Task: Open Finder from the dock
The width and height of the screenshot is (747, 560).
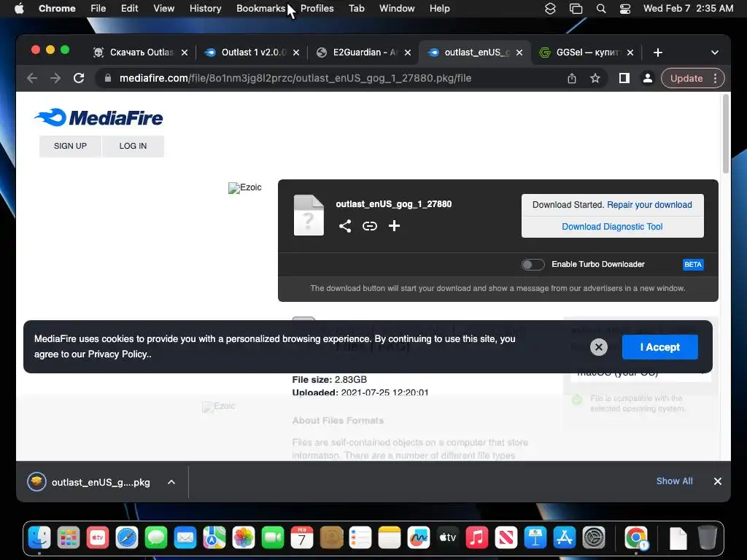Action: [39, 538]
